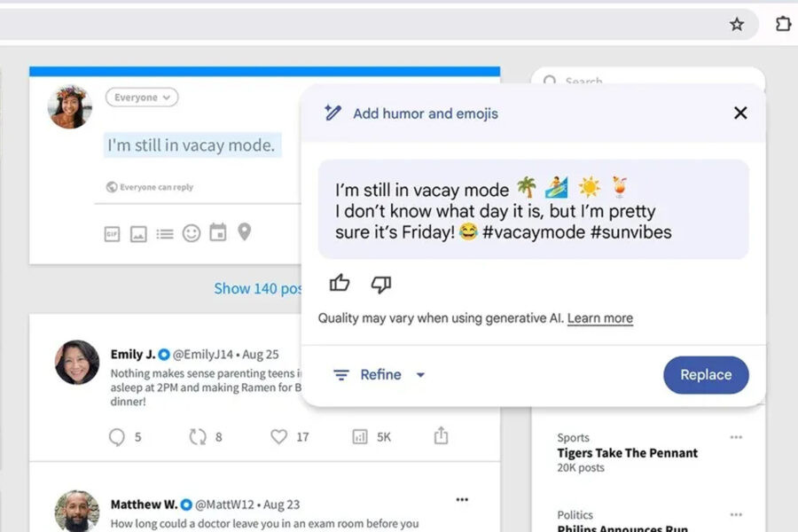Reply to Emily J.'s post

[x=117, y=437]
